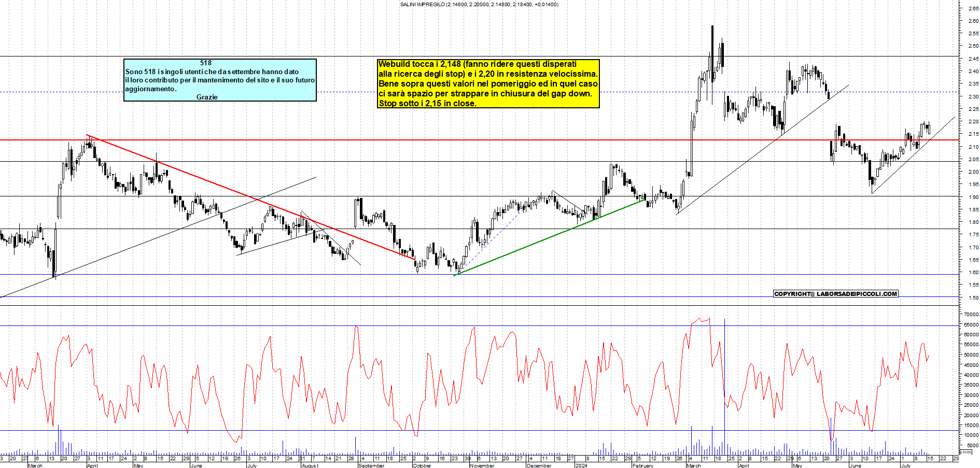Click the yellow Webuild tocca i 2,148 note
Screen dimensions: 980x468
point(488,83)
